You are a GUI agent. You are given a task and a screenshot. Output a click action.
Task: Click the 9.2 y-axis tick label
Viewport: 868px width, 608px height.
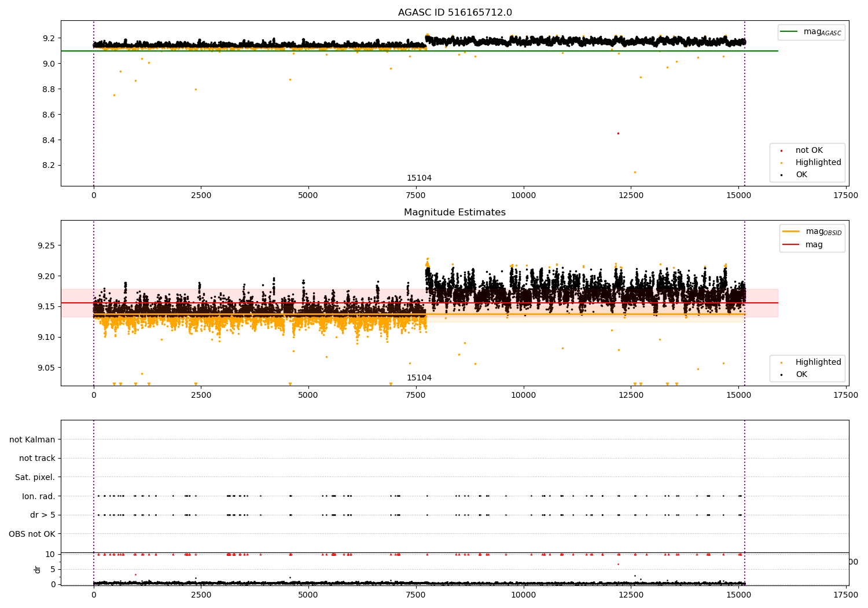coord(49,38)
